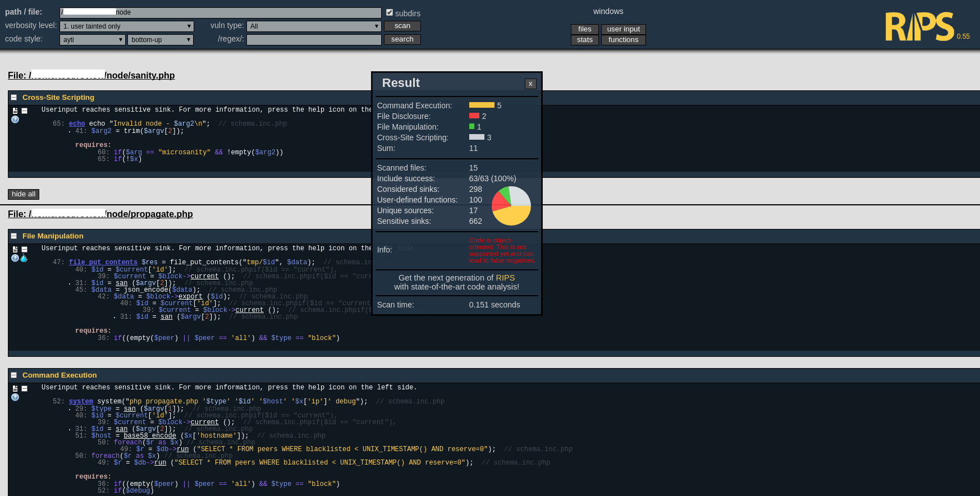Open help icon for file_put_contents finding
Screen dimensions: 980x496
click(15, 258)
